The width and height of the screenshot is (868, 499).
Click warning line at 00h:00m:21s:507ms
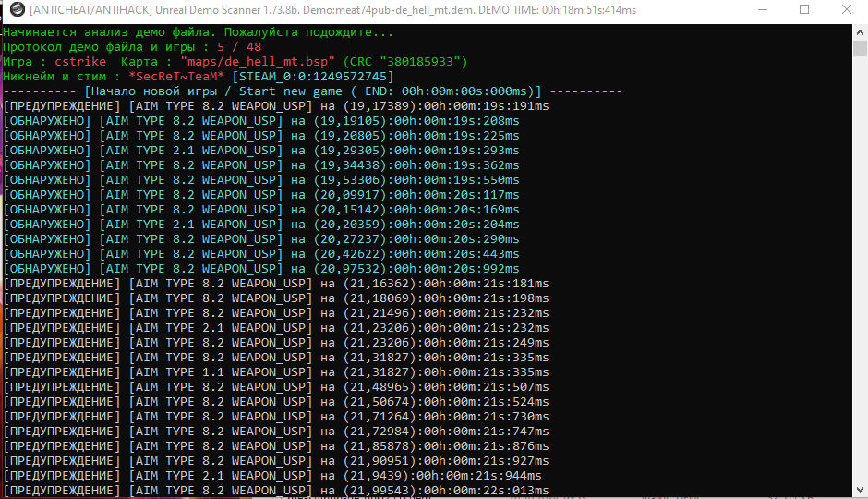tap(276, 386)
